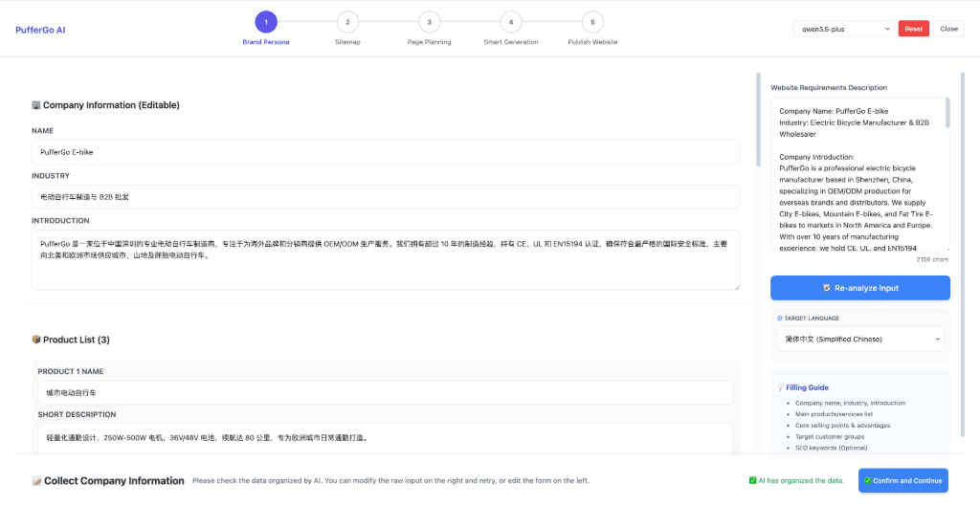Click the right sidebar vertical scrollbar
The image size is (980, 506).
963,254
